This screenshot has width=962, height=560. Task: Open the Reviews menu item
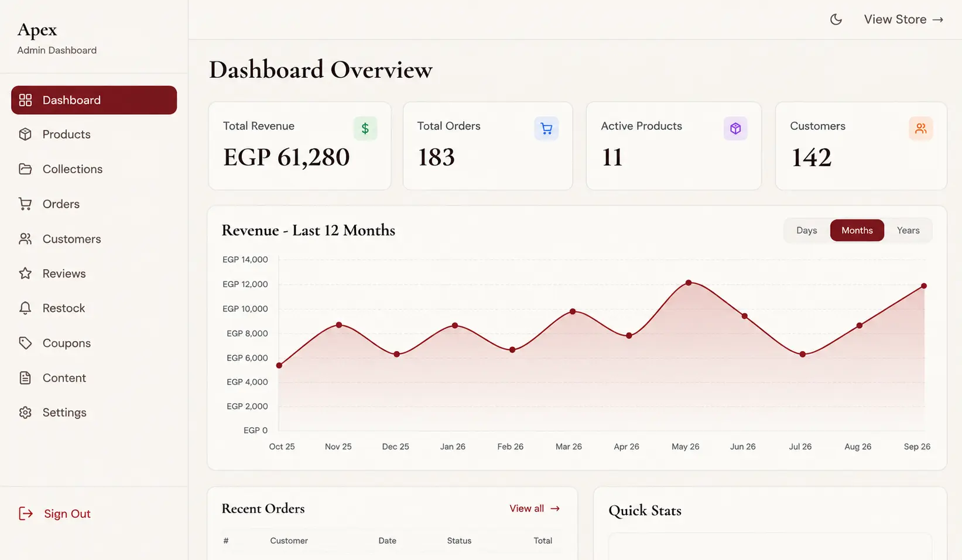pos(64,273)
